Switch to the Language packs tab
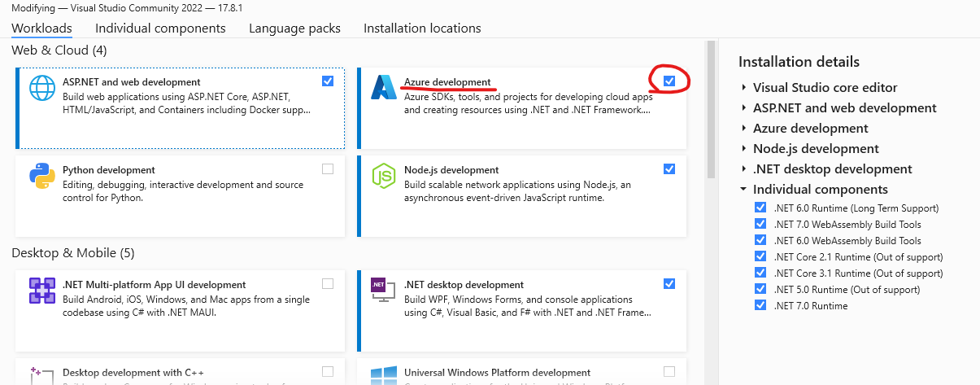 (294, 28)
